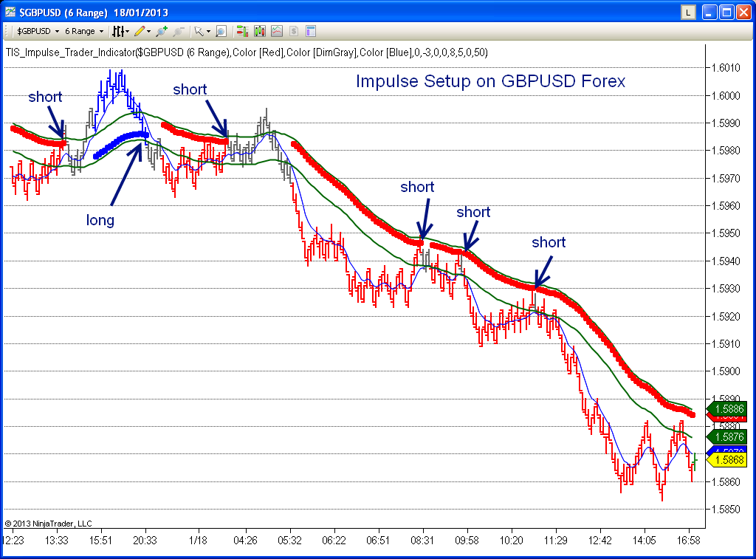Click the dollar-sign executions icon
Image resolution: width=756 pixels, height=559 pixels.
click(292, 31)
